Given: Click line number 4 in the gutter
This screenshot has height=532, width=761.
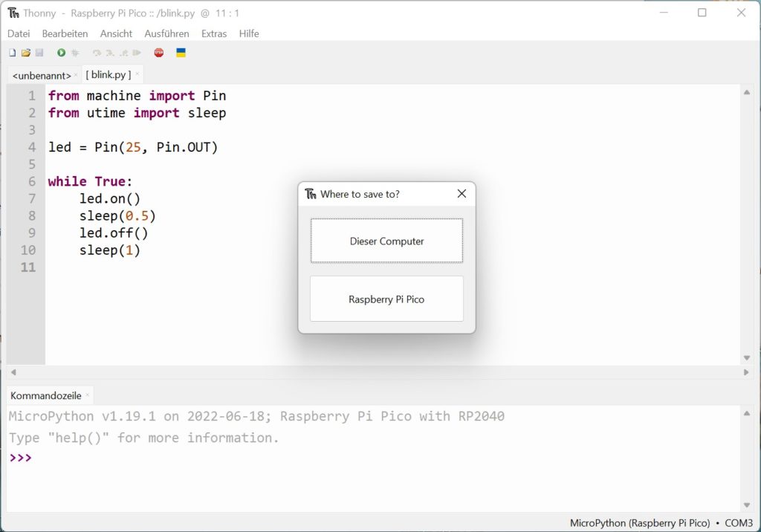Looking at the screenshot, I should point(31,147).
